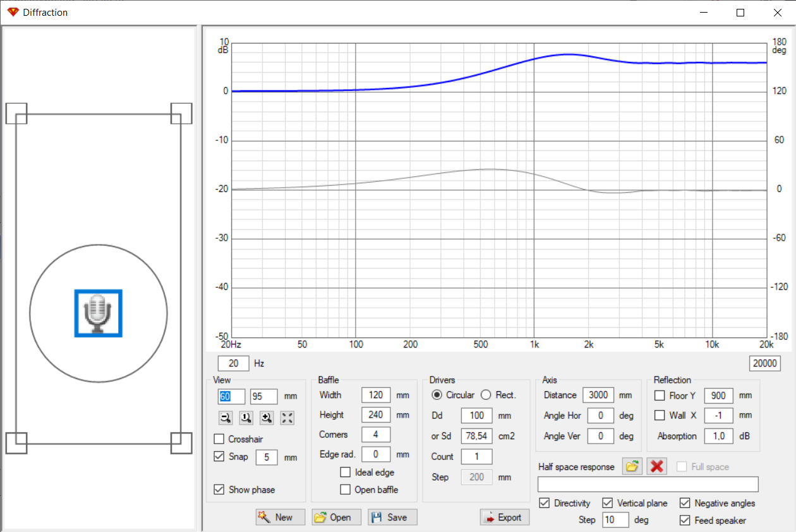Uncheck Show phase
Viewport: 796px width, 532px height.
pos(219,490)
